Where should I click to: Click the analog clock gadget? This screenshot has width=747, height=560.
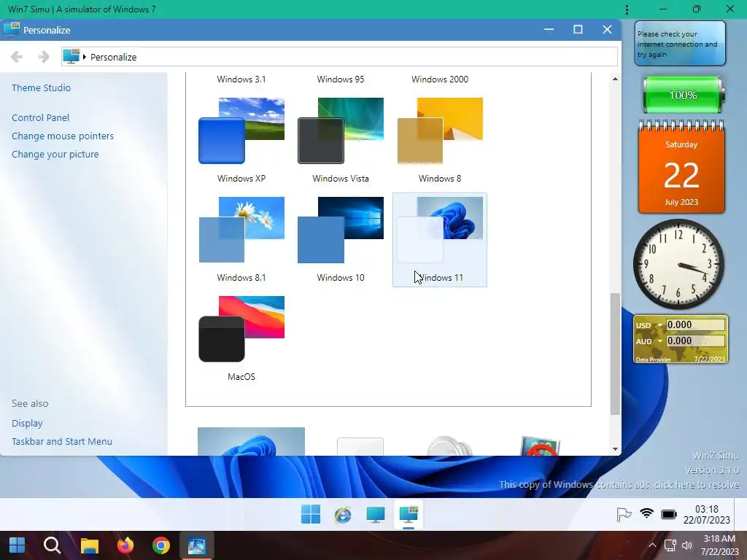(x=678, y=264)
